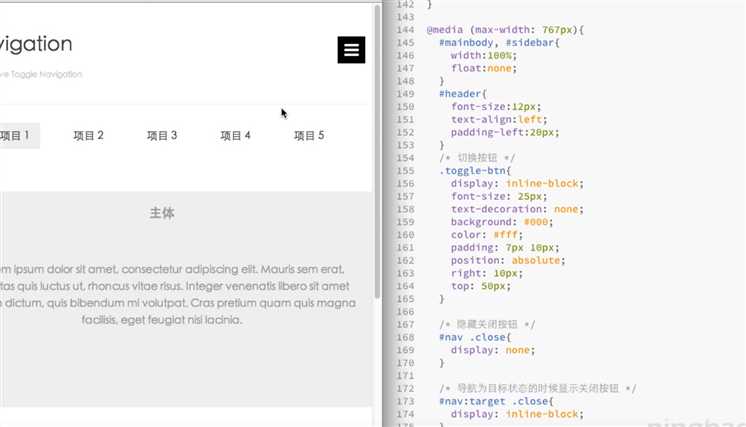The width and height of the screenshot is (746, 427).
Task: Click the 'display: inline-block;' line 174
Action: pyautogui.click(x=517, y=414)
